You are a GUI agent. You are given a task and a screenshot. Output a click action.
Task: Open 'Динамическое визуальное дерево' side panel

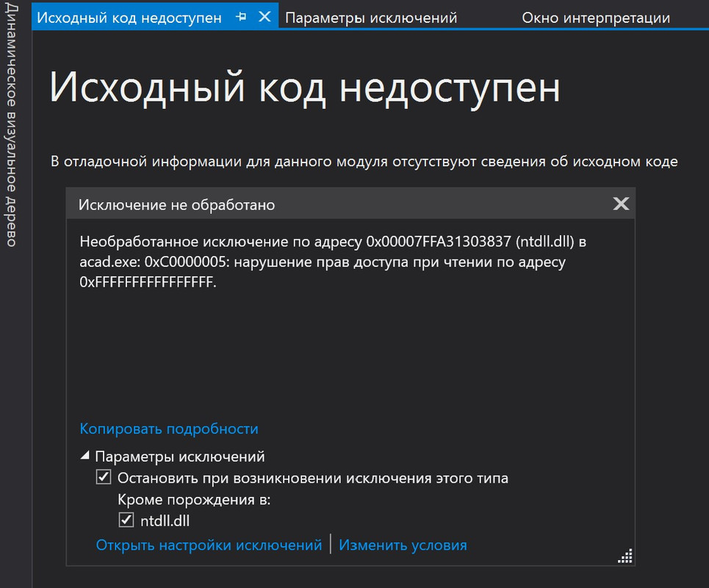(11, 125)
